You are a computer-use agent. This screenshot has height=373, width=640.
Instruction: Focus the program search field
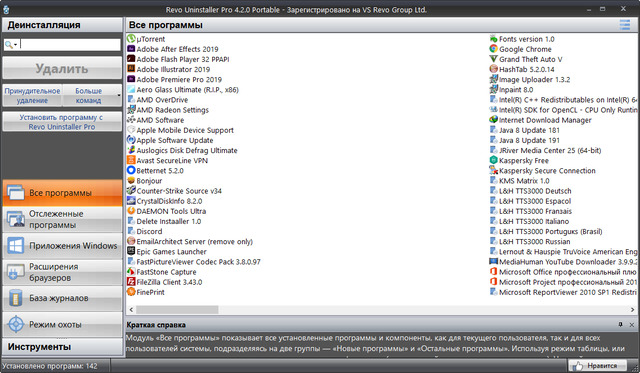click(x=70, y=44)
